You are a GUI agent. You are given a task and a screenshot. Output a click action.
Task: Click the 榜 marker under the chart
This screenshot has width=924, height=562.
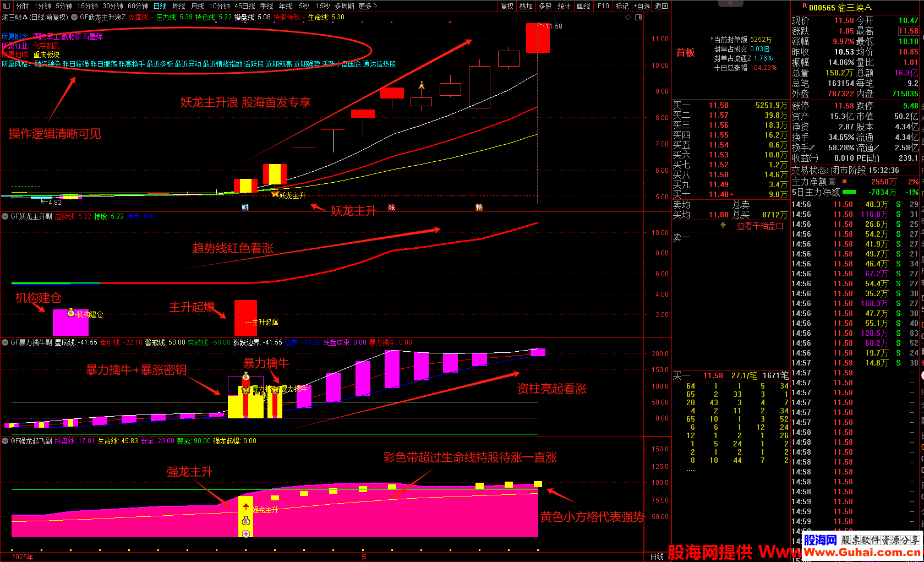click(x=479, y=208)
